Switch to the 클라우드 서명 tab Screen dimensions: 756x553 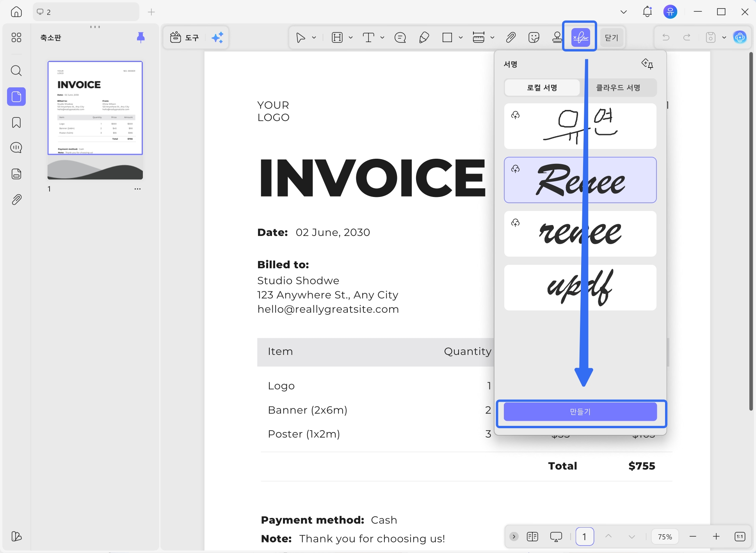click(618, 88)
